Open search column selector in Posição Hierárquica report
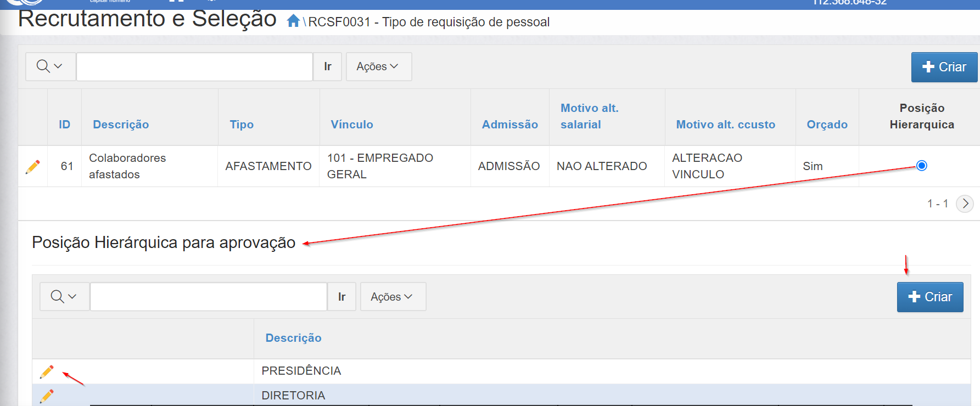980x406 pixels. point(64,297)
